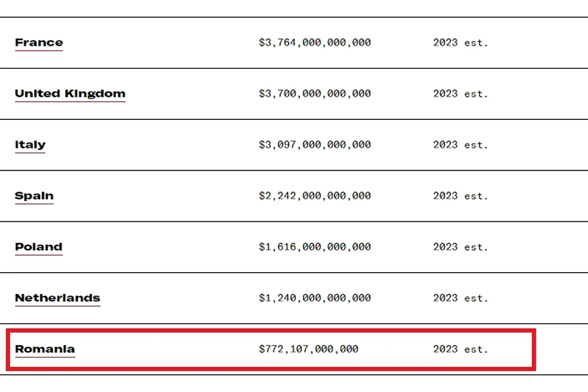Click the 2023 est. date in Netherlands row
The height and width of the screenshot is (392, 588).
pyautogui.click(x=461, y=297)
